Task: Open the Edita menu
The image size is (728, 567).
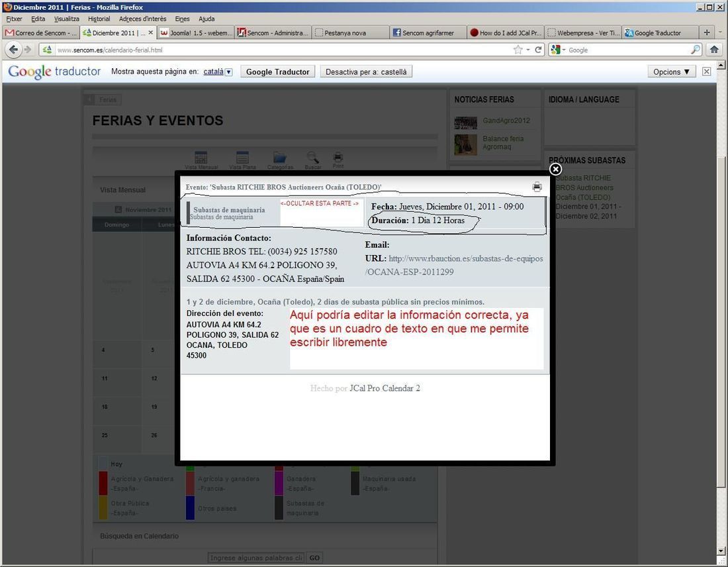Action: click(38, 19)
